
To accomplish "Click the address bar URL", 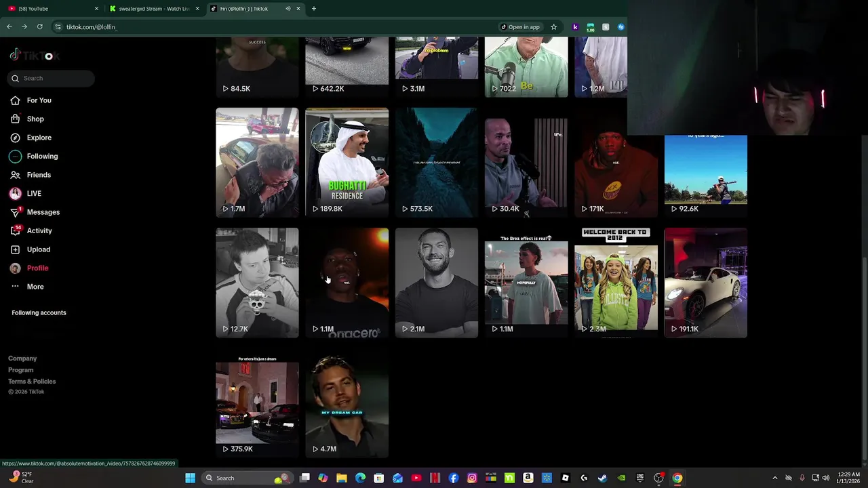I will (92, 27).
